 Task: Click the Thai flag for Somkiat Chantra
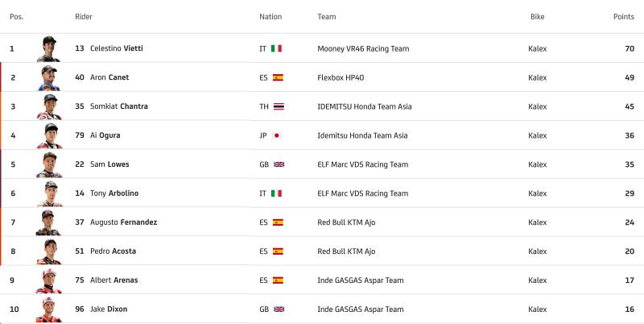(x=279, y=106)
